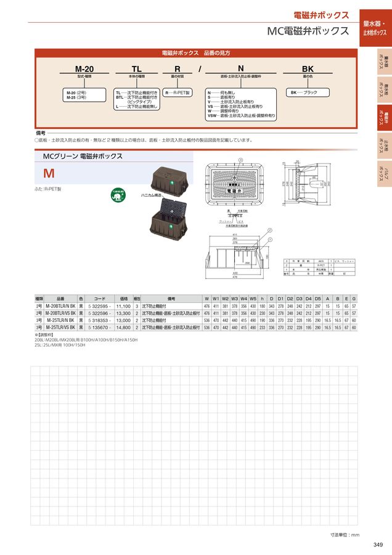This screenshot has height=555, width=392.
Task: Select the バルブボックス side tab
Action: point(384,173)
